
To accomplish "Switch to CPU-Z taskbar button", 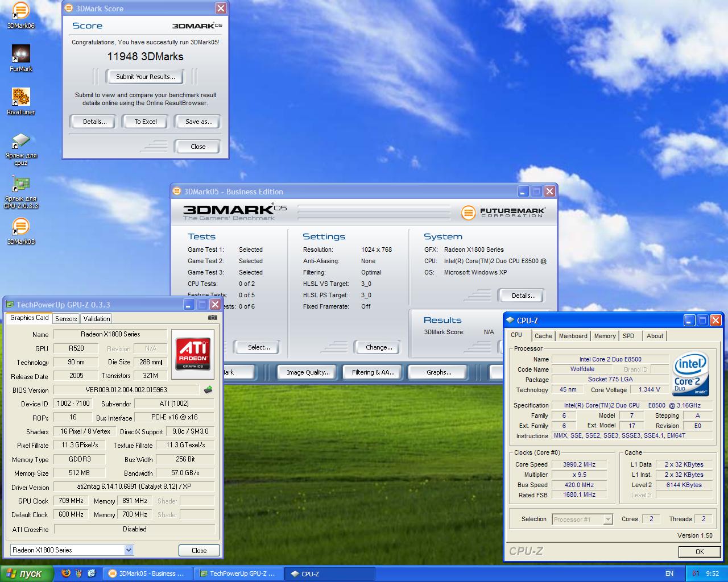I will click(x=329, y=573).
